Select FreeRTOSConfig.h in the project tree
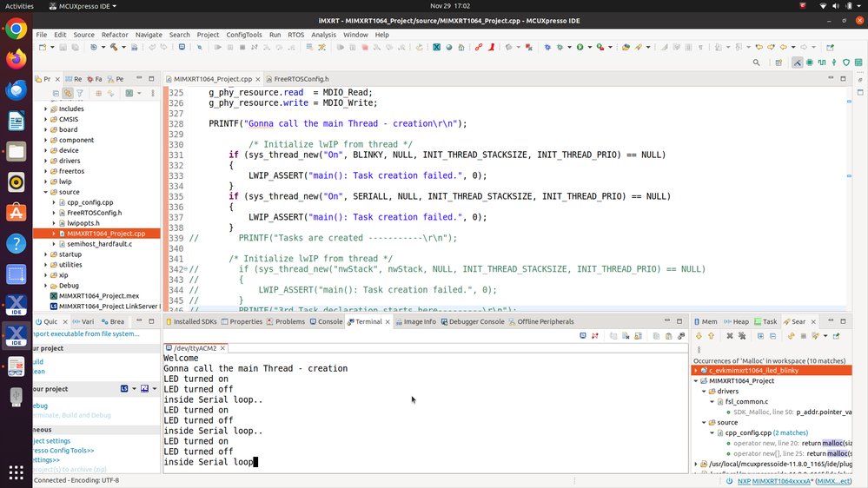868x488 pixels. (94, 213)
